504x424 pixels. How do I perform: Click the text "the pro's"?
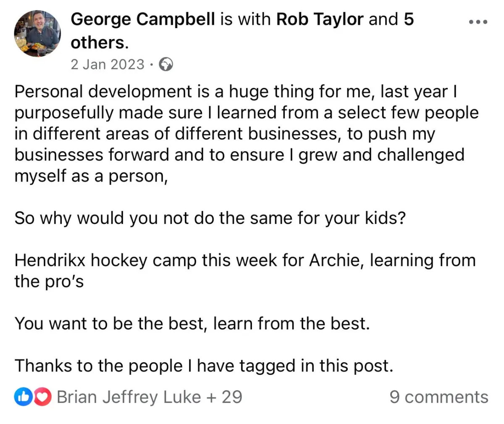[x=49, y=282]
